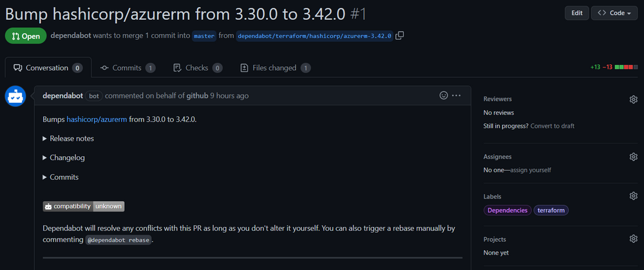Click the emoji reaction smiley icon
Screen dimensions: 644x270
[x=444, y=95]
